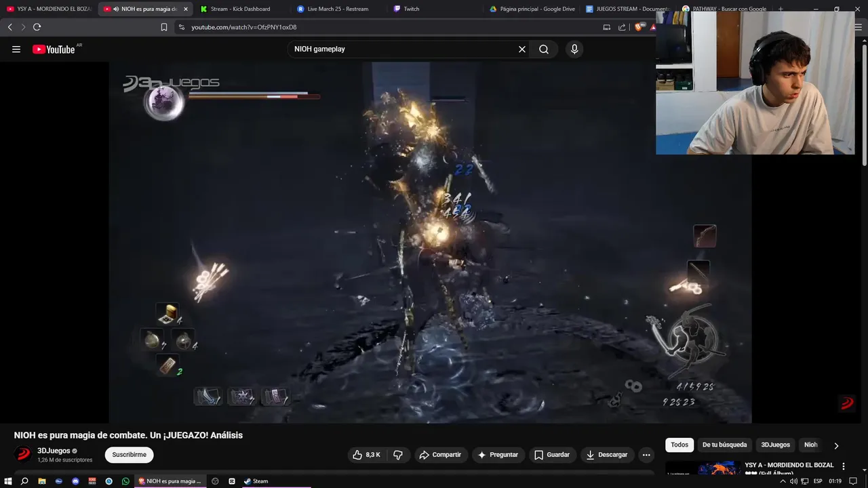Click Guardar button
The width and height of the screenshot is (868, 488).
(552, 455)
